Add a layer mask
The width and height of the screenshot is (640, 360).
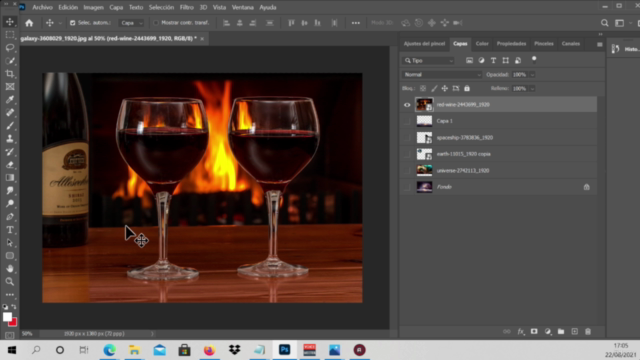pos(534,331)
